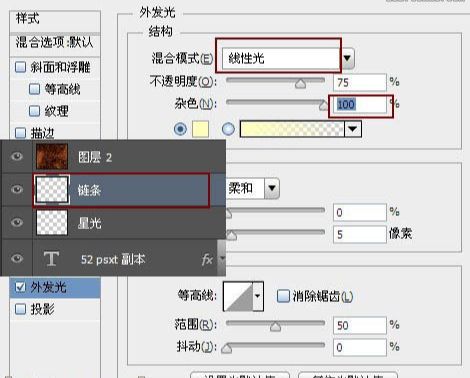
Task: Select the 描边 style entry
Action: pos(42,133)
